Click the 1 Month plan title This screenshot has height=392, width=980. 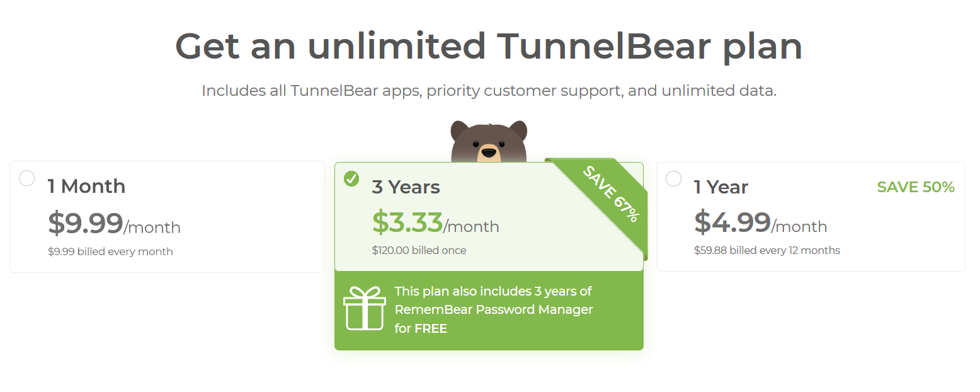coord(86,187)
